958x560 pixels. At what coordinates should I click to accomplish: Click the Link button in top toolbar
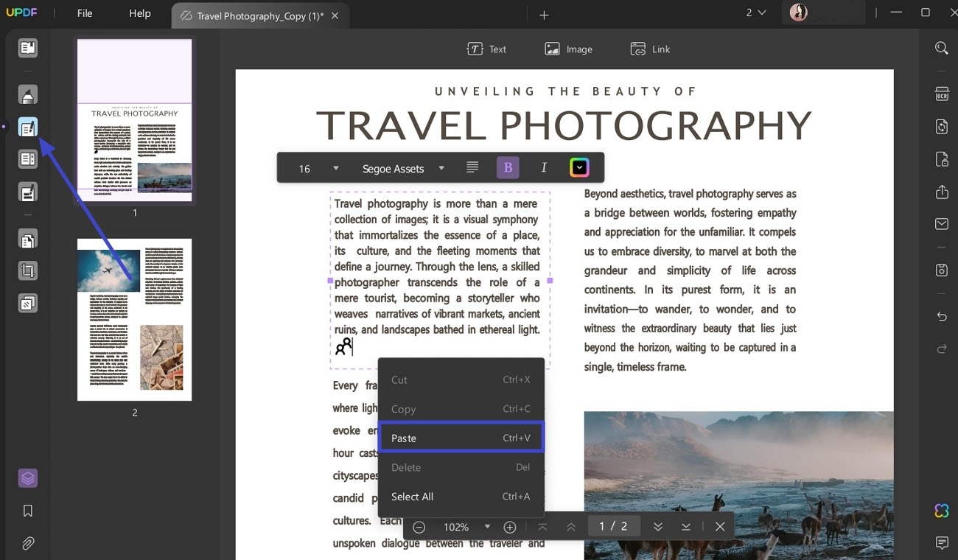tap(650, 49)
